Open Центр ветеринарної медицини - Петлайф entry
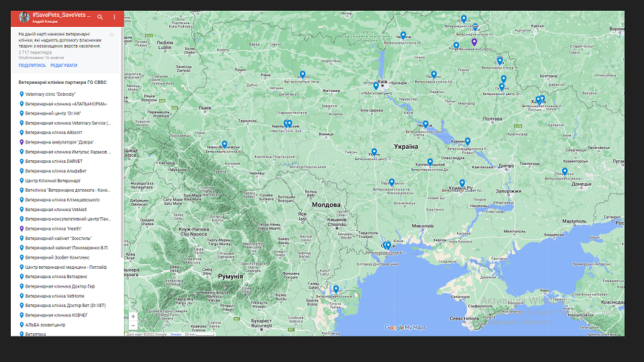This screenshot has width=644, height=362. (x=68, y=267)
